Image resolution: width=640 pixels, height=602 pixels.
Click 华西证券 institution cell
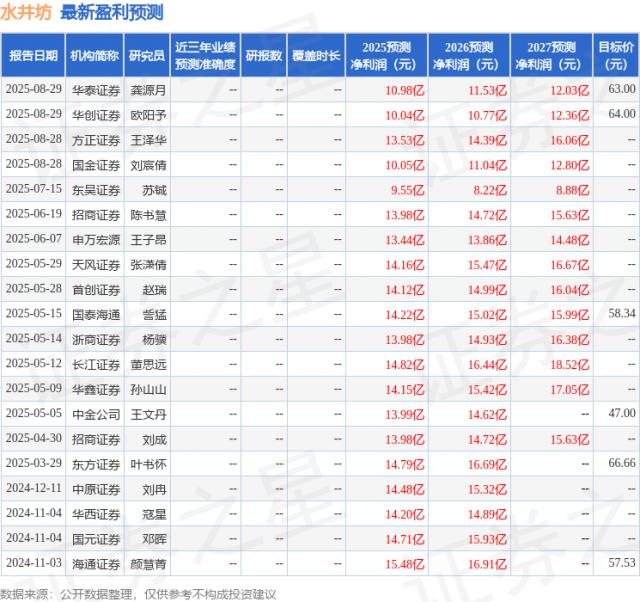96,514
